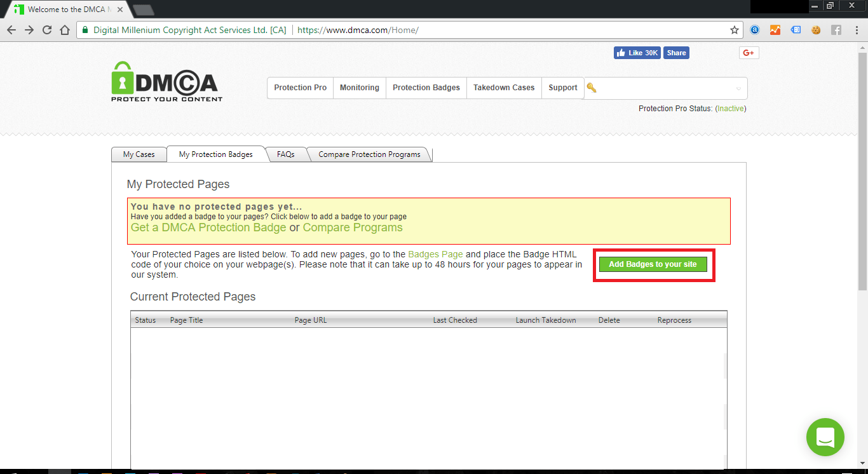The height and width of the screenshot is (474, 868).
Task: Click the key icon beside the login field
Action: tap(592, 88)
